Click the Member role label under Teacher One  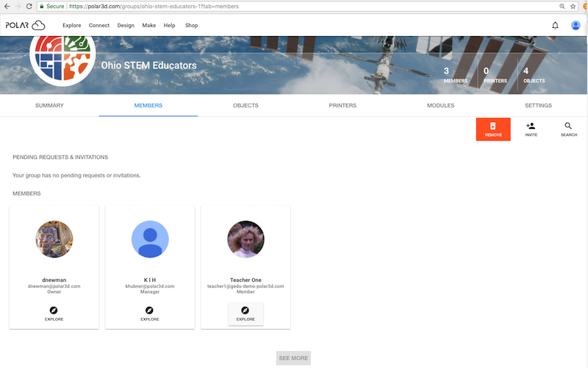(245, 291)
